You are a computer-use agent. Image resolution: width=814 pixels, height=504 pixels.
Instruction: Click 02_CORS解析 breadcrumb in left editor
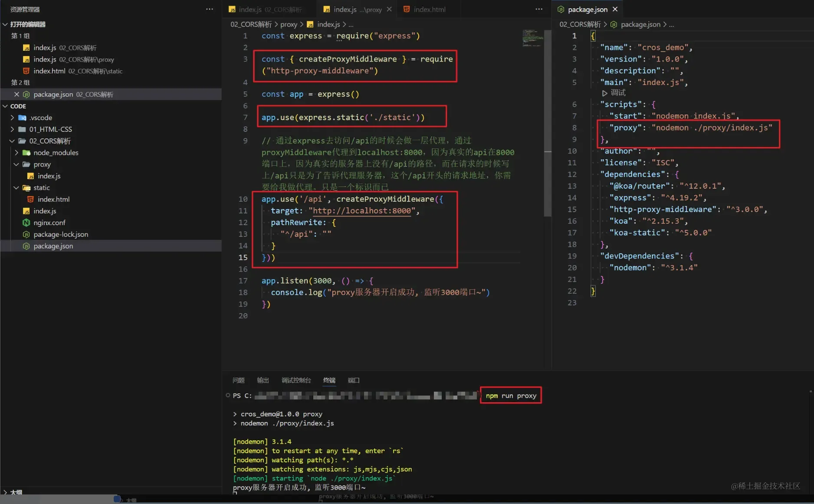pyautogui.click(x=251, y=25)
